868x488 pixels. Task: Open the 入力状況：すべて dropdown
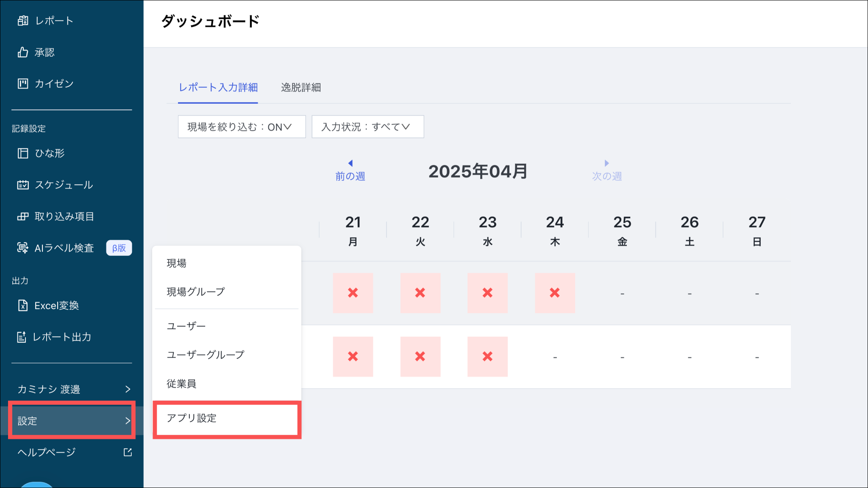(367, 127)
